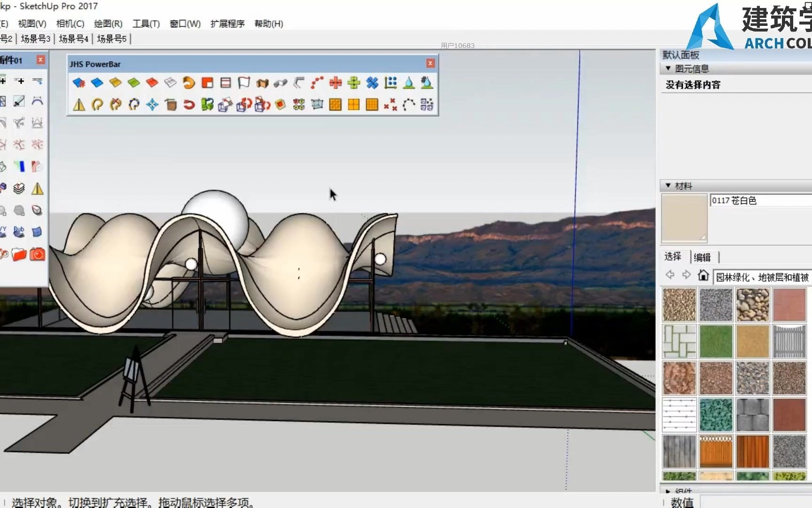
Task: Click the home button in the Materials panel
Action: pos(703,275)
